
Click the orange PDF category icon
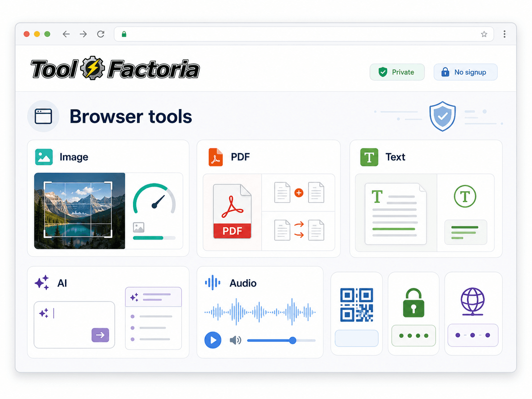(216, 157)
